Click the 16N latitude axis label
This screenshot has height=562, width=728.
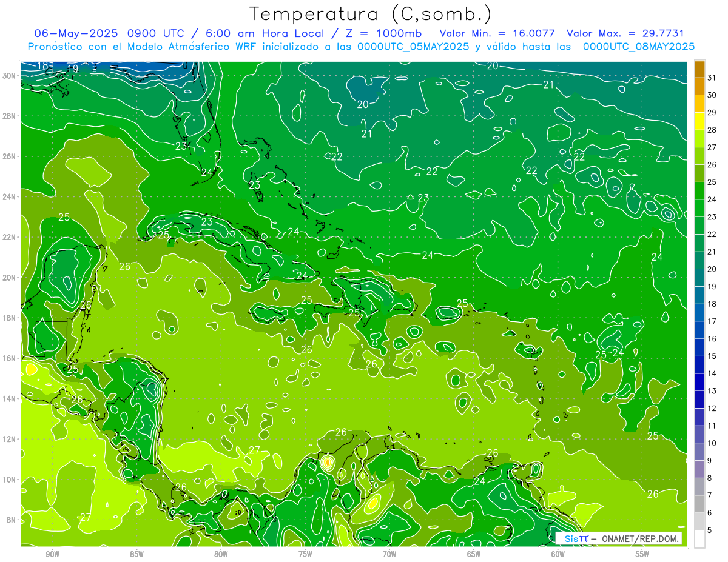(x=10, y=358)
